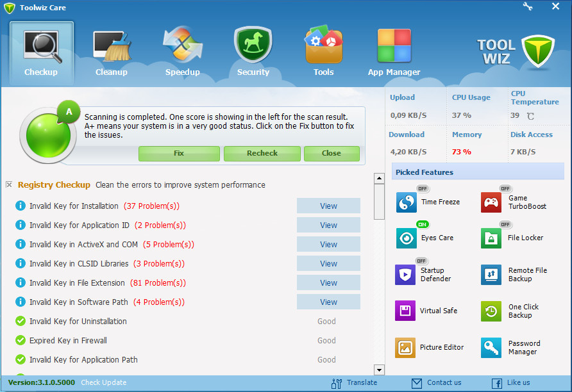Viewport: 572px width, 392px height.
Task: Click the Like us link
Action: tap(518, 382)
